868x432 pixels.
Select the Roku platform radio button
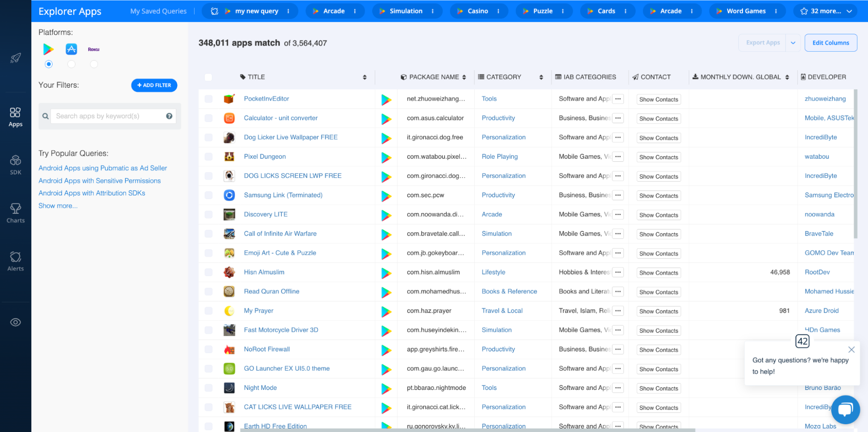[x=94, y=64]
